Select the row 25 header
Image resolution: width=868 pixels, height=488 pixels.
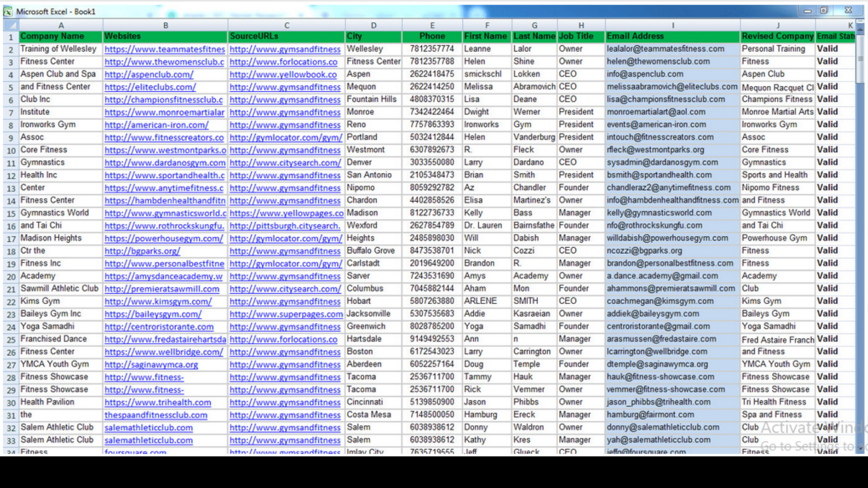point(11,340)
